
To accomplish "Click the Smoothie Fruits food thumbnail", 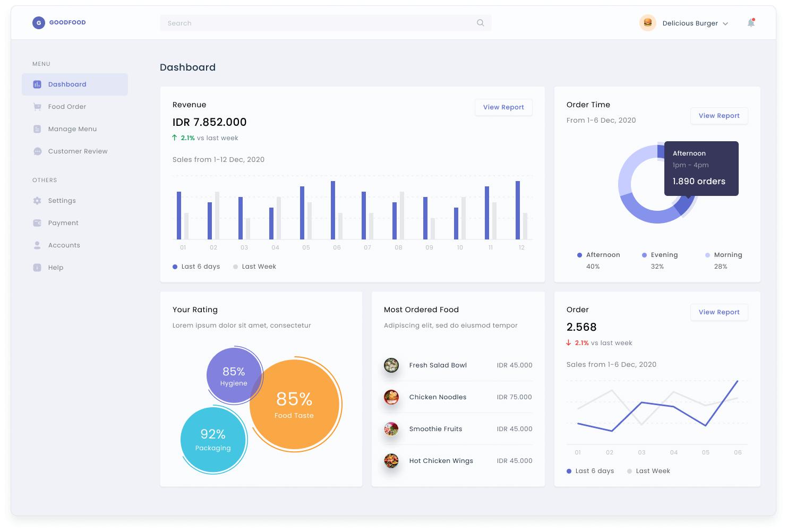I will 391,429.
